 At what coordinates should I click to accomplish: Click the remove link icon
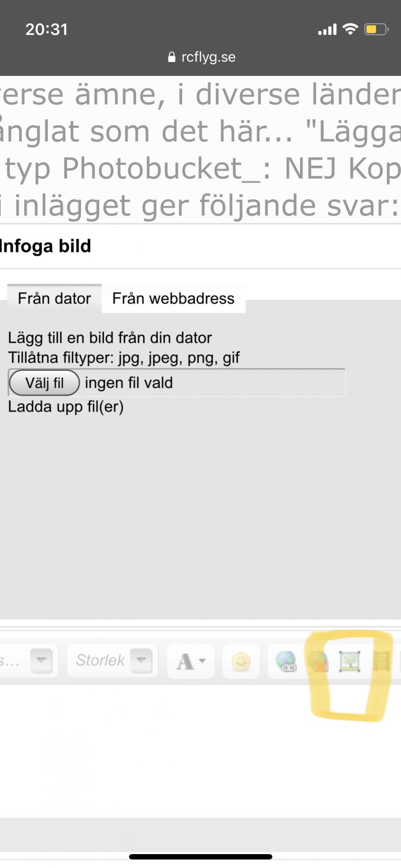(318, 661)
